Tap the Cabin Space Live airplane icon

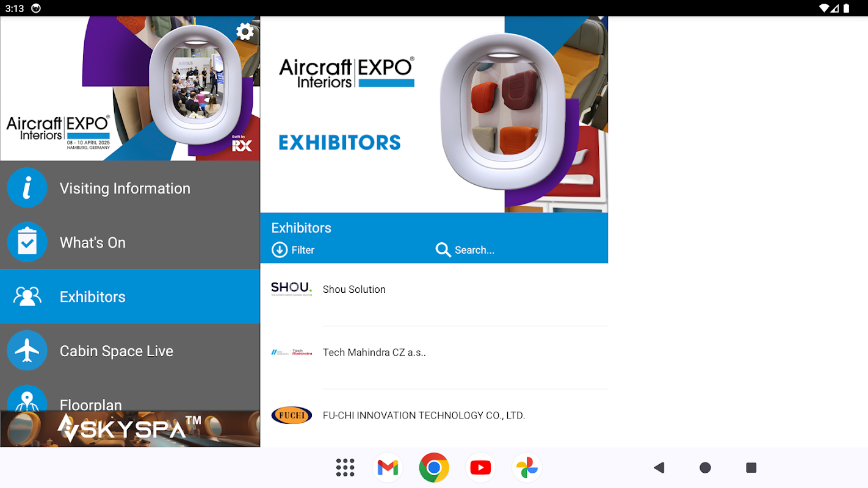(27, 351)
